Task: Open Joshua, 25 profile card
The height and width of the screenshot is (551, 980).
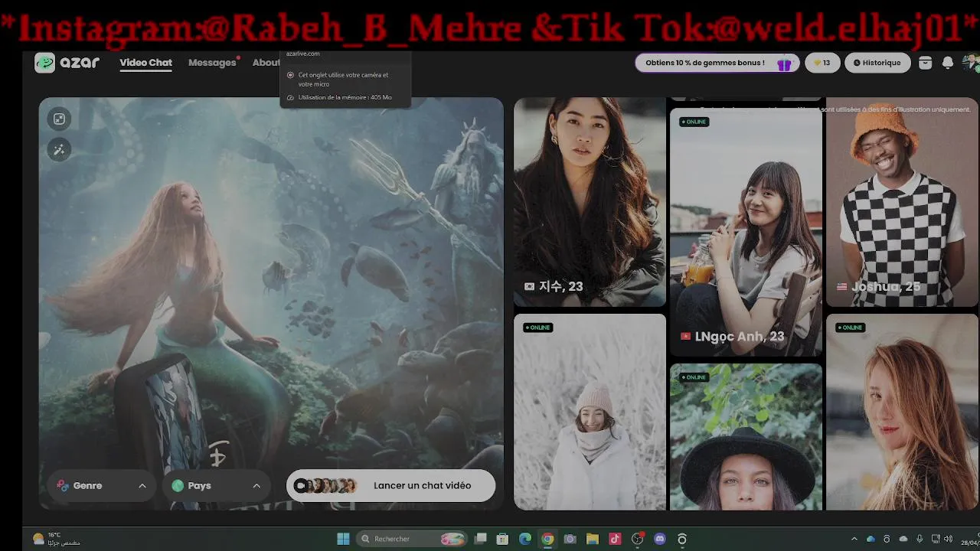Action: click(x=902, y=202)
